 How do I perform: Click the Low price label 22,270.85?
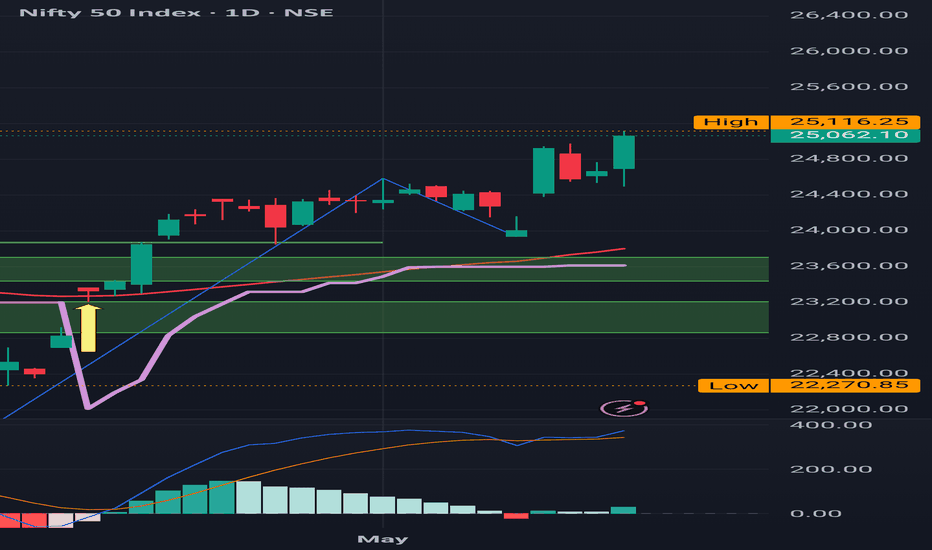(x=845, y=385)
